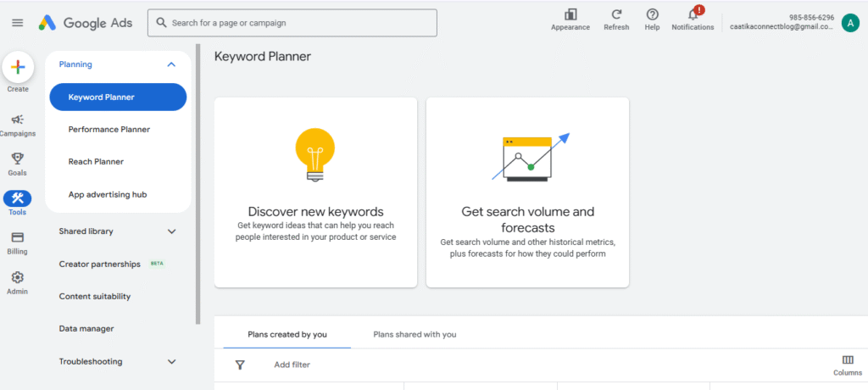The height and width of the screenshot is (390, 868).
Task: Open the hamburger main menu
Action: click(17, 23)
